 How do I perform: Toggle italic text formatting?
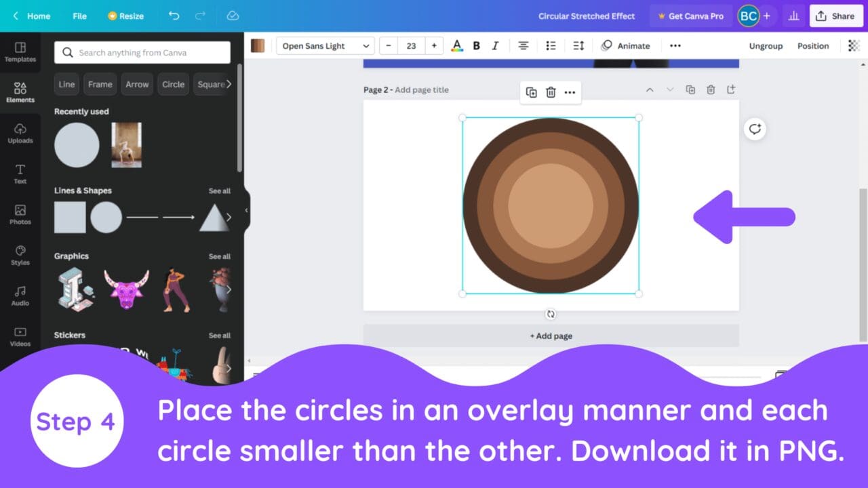pyautogui.click(x=495, y=45)
